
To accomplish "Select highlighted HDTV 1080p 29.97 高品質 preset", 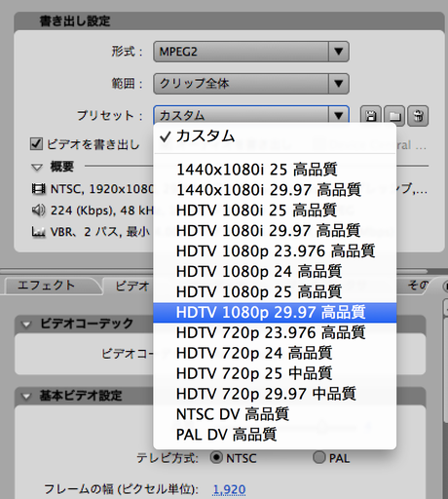I will point(275,313).
